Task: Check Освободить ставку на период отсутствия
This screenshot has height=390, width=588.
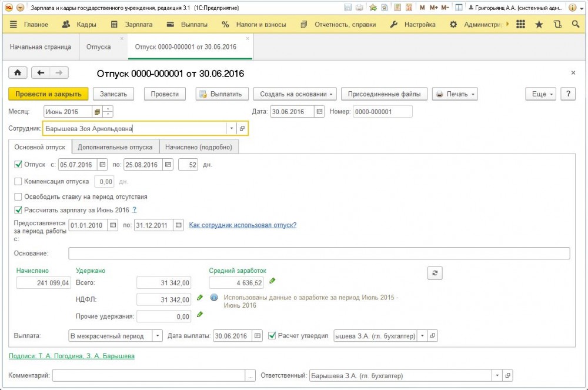Action: [18, 197]
